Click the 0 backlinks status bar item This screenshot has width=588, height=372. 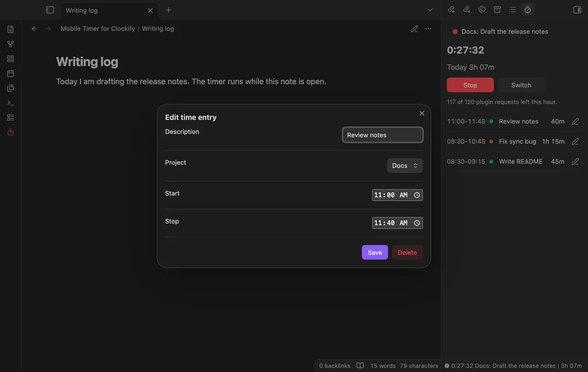tap(335, 366)
